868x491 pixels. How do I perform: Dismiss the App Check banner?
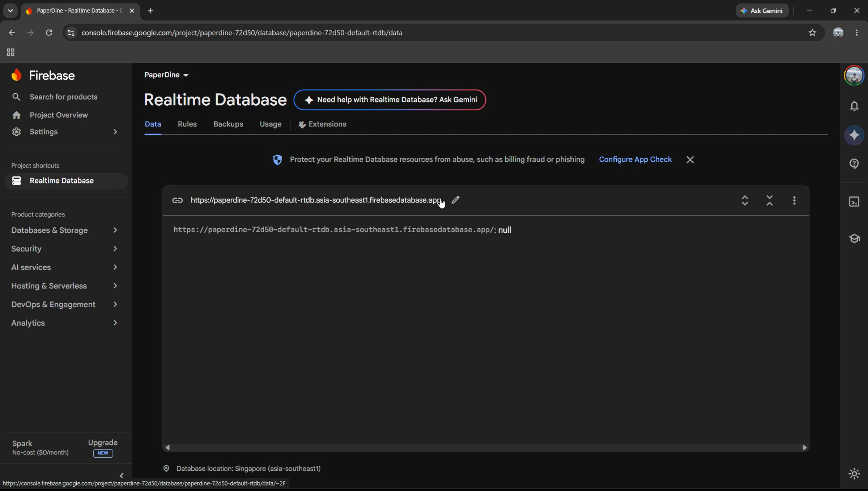coord(690,160)
